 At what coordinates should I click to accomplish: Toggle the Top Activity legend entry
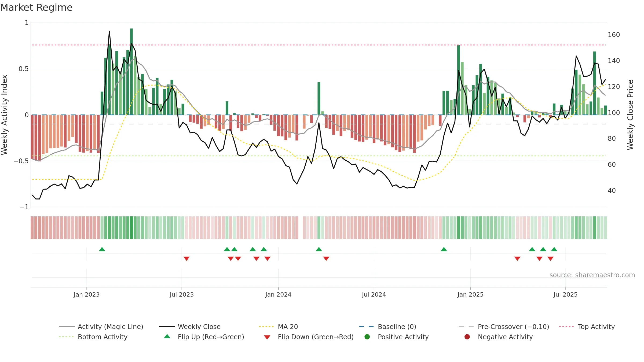click(587, 327)
